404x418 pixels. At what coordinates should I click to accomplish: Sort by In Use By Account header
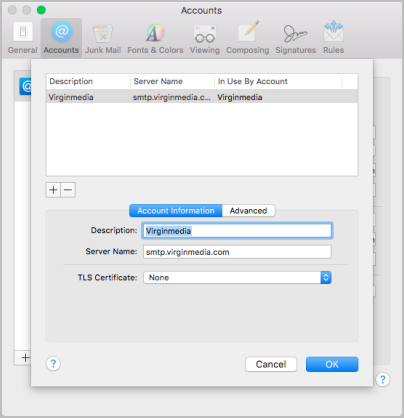coord(278,81)
